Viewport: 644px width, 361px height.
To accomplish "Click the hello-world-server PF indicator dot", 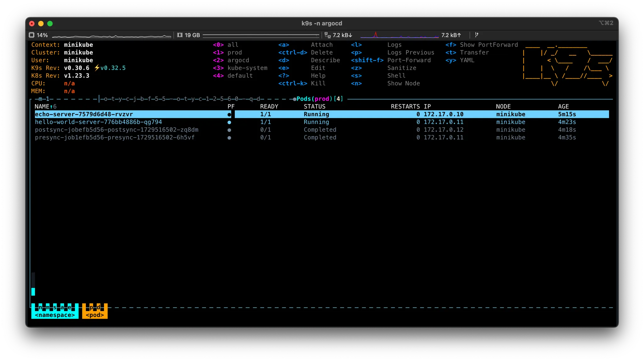I will pyautogui.click(x=229, y=122).
